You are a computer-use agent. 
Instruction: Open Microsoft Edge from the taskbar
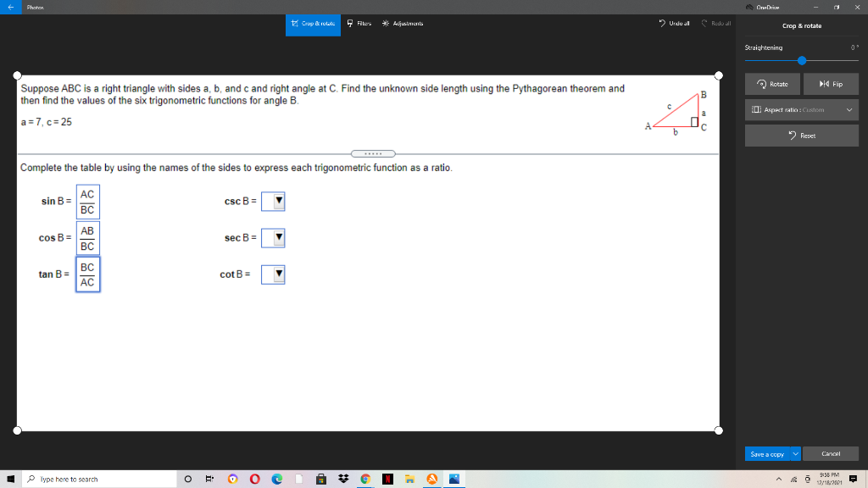pos(277,480)
